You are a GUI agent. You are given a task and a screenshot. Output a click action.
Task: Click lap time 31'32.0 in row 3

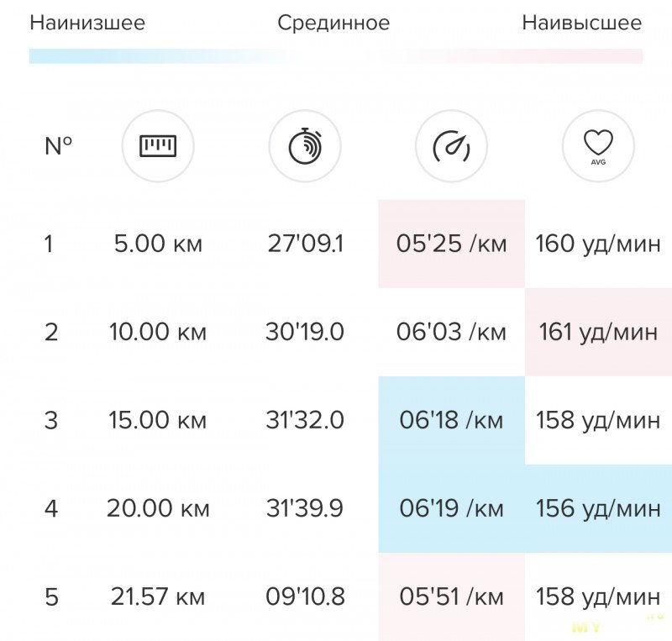pos(305,420)
